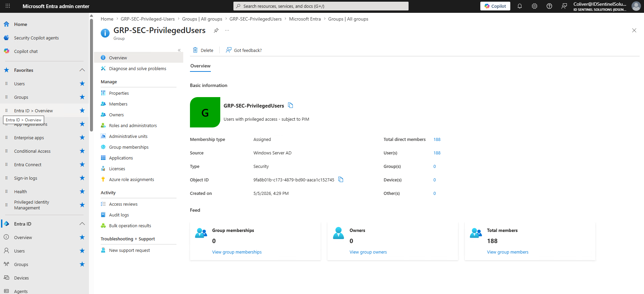
Task: Click View group memberships link
Action: coord(237,252)
